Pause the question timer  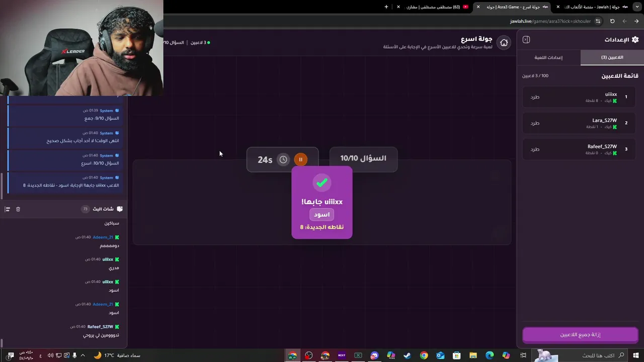tap(300, 159)
